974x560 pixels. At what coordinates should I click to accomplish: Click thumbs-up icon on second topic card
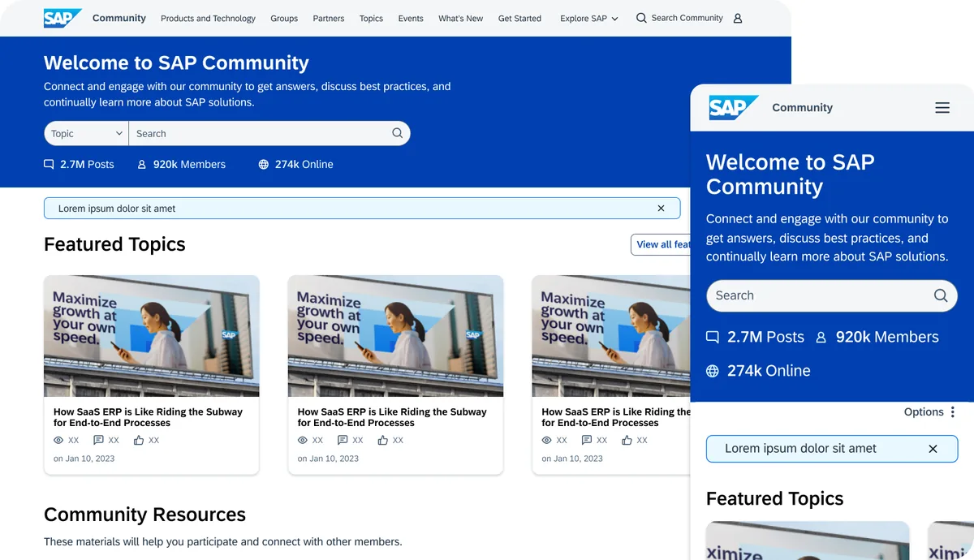[383, 440]
